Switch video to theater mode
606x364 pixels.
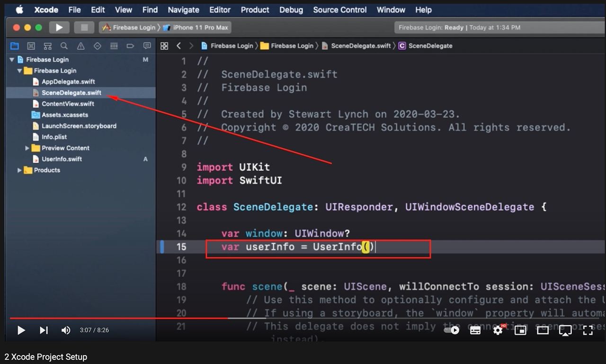coord(543,330)
